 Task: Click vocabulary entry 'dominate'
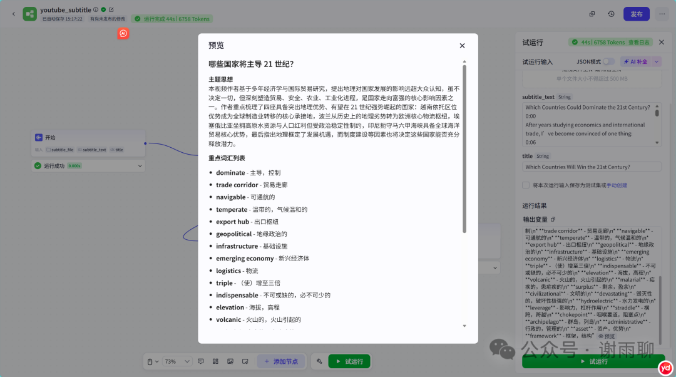point(248,172)
